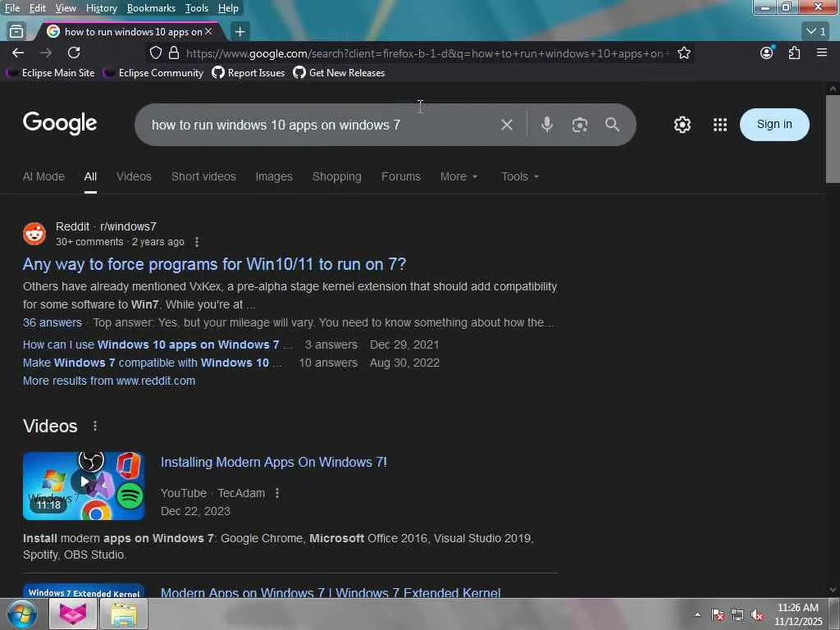Select the Images search tab

point(274,176)
